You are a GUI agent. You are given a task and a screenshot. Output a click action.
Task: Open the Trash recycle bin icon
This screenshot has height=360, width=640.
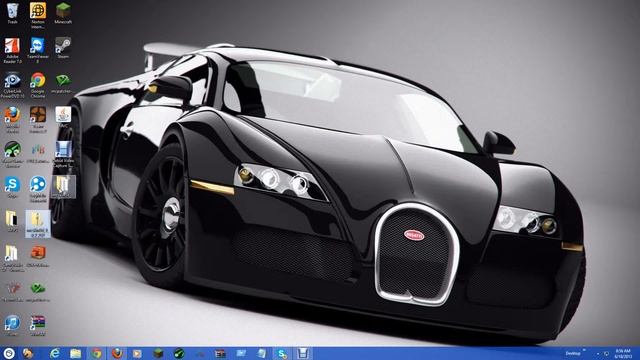[13, 13]
